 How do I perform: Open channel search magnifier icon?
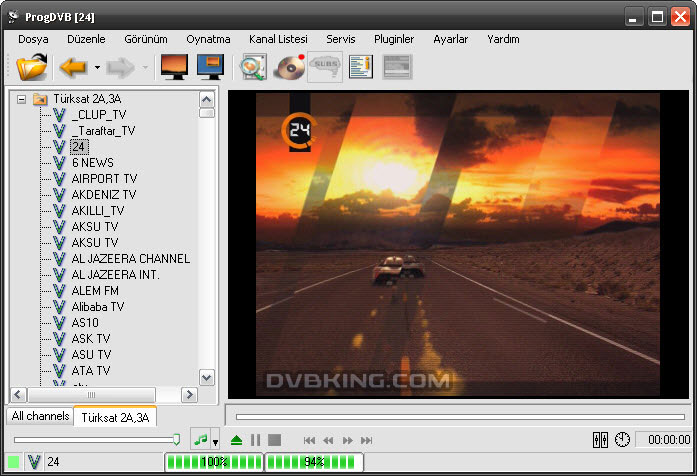coord(253,67)
